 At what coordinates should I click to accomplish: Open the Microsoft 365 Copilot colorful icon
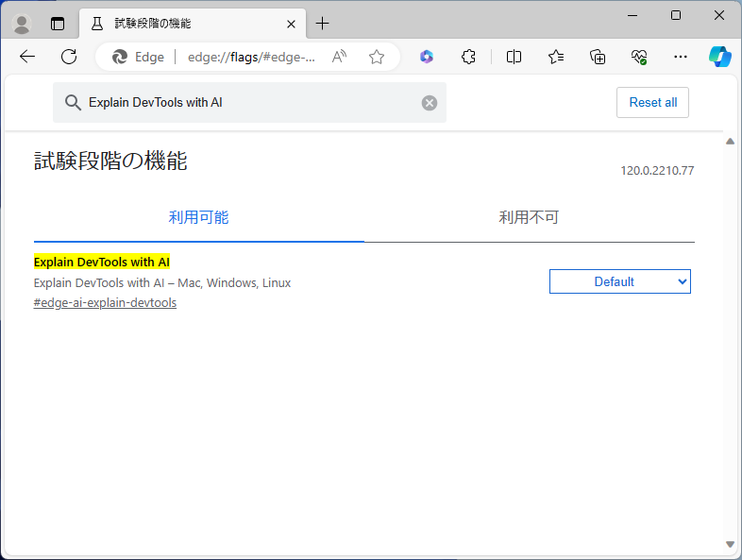click(427, 57)
